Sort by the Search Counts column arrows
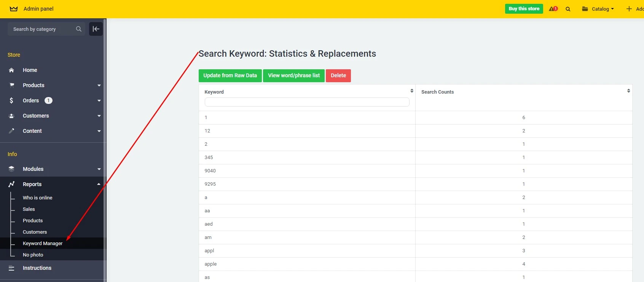 tap(628, 91)
